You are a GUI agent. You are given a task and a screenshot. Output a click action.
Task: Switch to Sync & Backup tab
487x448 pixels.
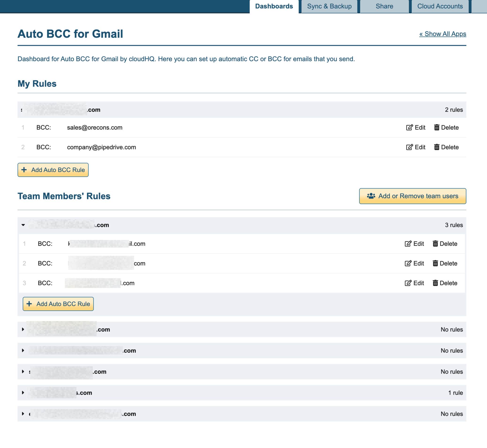click(329, 6)
